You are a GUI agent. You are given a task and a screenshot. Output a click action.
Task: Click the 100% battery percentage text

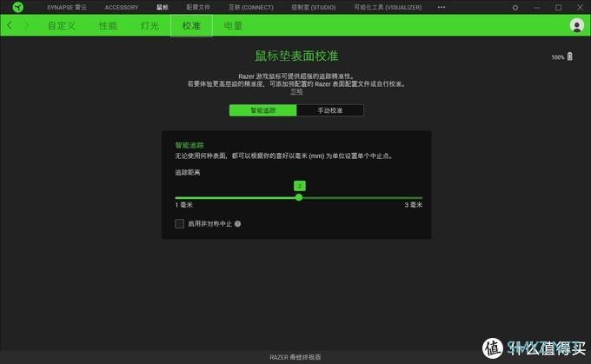pyautogui.click(x=558, y=57)
